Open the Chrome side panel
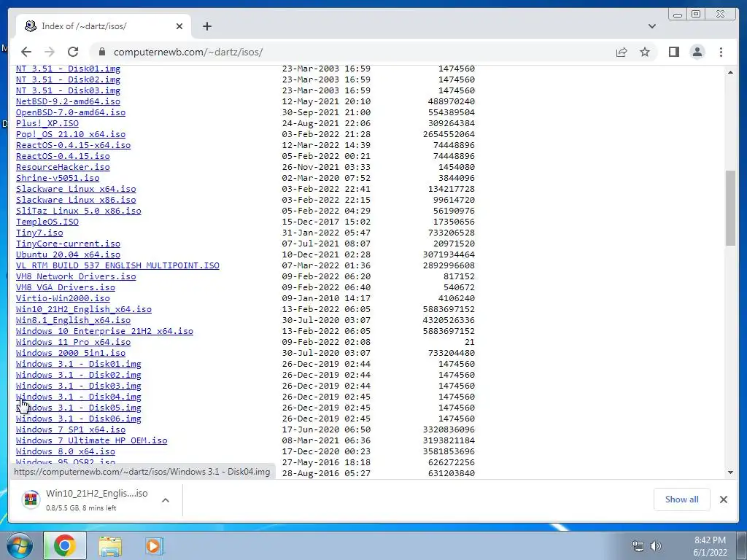 point(673,52)
